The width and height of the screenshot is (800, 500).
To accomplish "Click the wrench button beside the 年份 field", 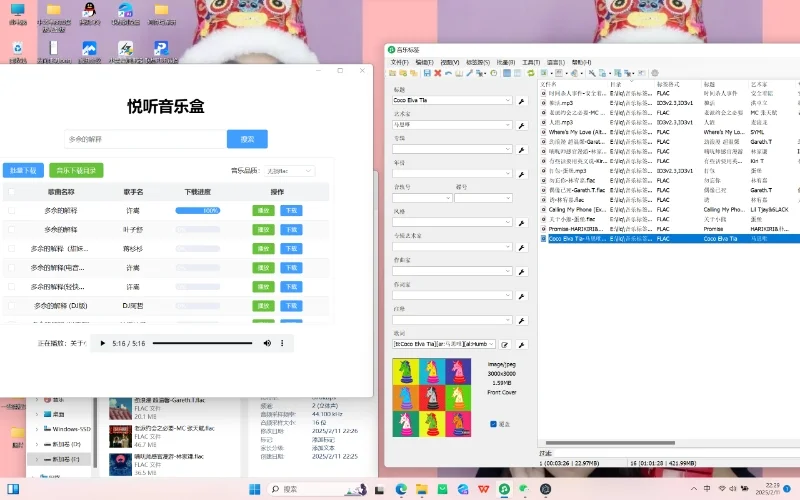I will coord(521,174).
